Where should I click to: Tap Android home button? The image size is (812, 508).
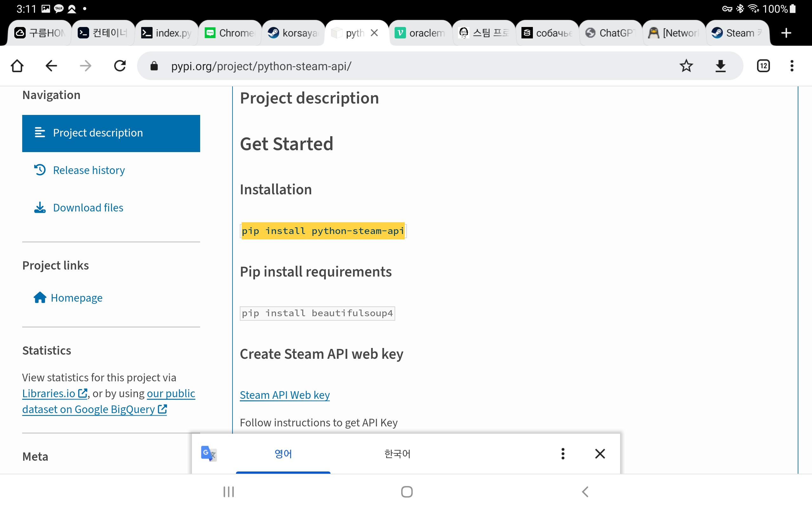point(407,492)
